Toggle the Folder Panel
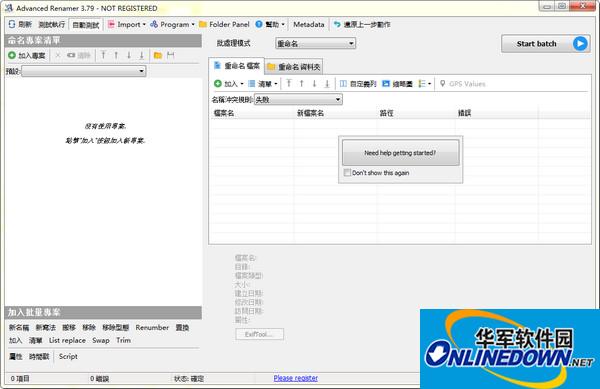 (x=224, y=24)
